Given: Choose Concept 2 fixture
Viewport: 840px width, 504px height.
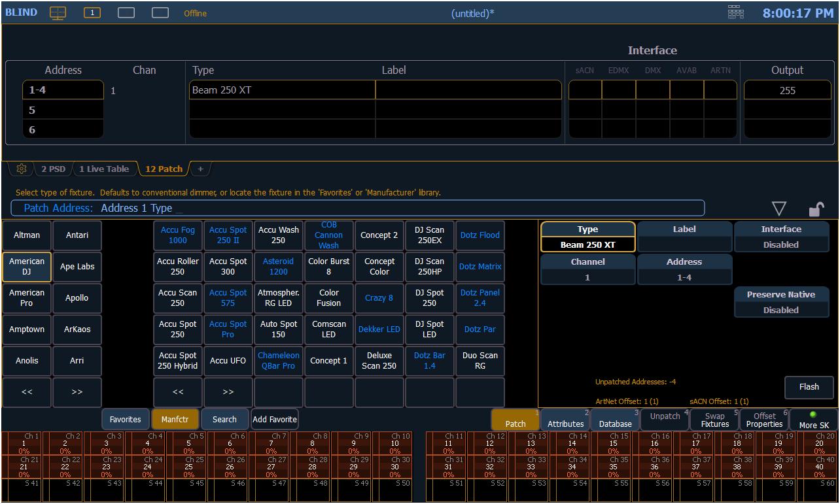Looking at the screenshot, I should pyautogui.click(x=379, y=235).
